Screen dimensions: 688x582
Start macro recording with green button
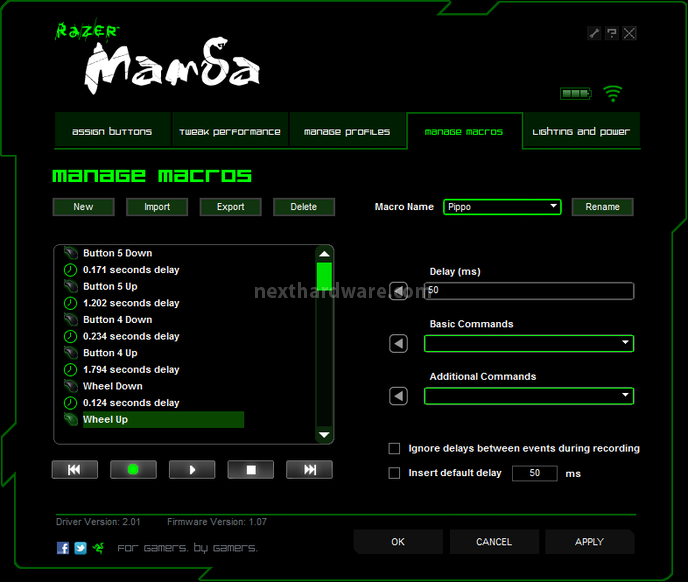click(x=133, y=470)
